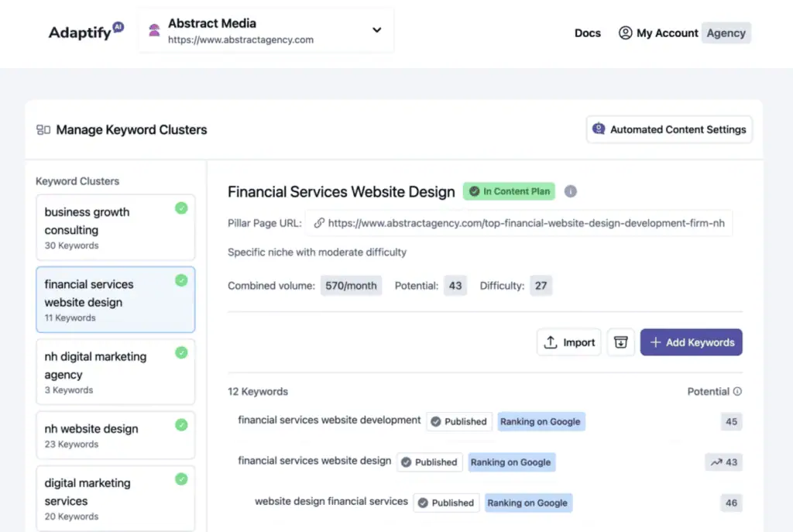This screenshot has height=532, width=793.
Task: Toggle green checkmark on business growth consulting
Action: coord(181,208)
